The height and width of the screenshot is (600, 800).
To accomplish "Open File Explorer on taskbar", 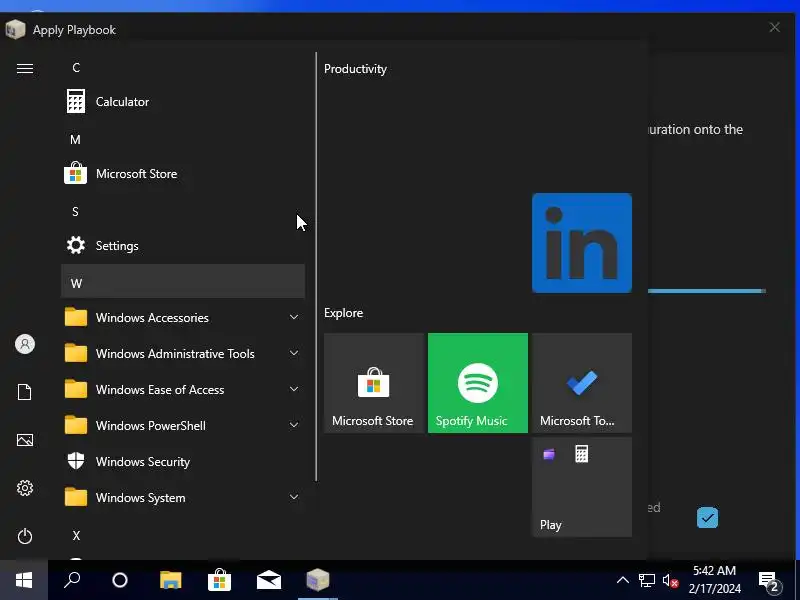I will pos(170,580).
